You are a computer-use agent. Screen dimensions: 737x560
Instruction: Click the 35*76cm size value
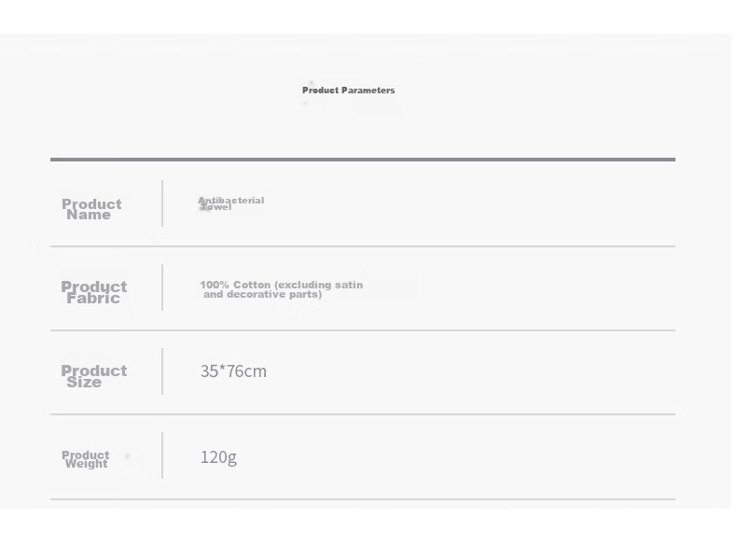click(x=233, y=371)
